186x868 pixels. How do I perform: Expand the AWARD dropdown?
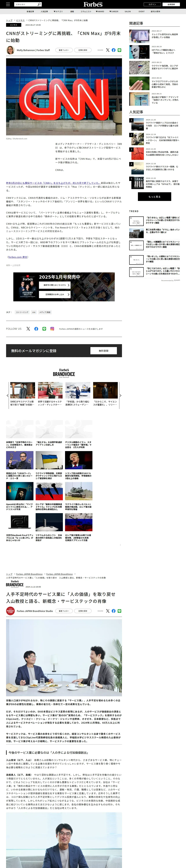100,11
